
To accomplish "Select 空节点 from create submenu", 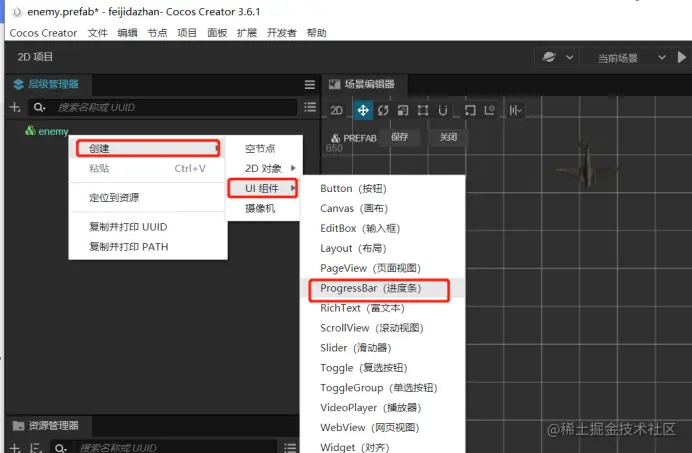I will [264, 149].
